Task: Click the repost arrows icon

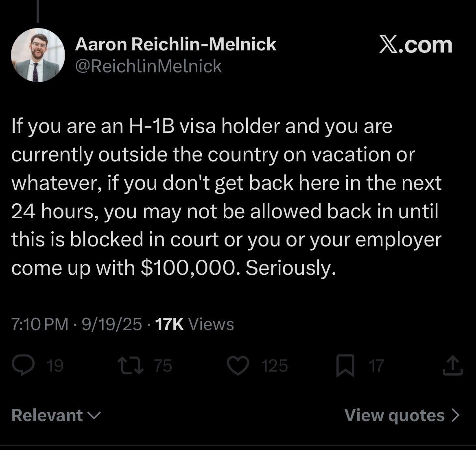Action: point(131,365)
